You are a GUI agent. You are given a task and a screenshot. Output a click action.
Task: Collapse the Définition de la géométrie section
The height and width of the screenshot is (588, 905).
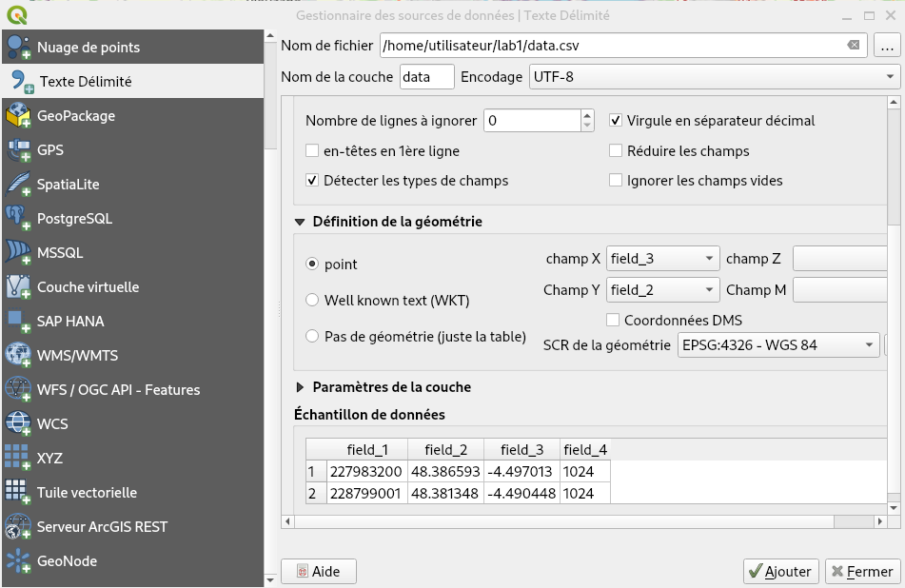pyautogui.click(x=300, y=222)
